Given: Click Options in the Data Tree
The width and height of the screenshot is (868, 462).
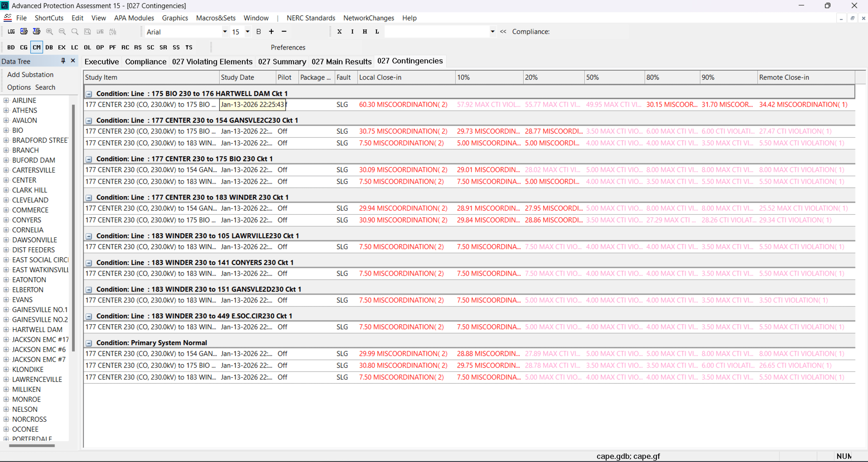Looking at the screenshot, I should pyautogui.click(x=19, y=87).
